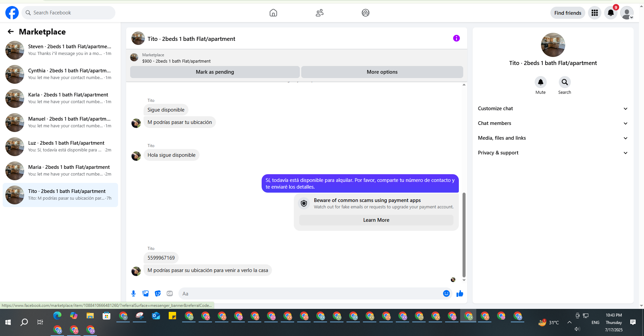The image size is (644, 336).
Task: Click the chat scroll-up arrow
Action: pos(464,85)
